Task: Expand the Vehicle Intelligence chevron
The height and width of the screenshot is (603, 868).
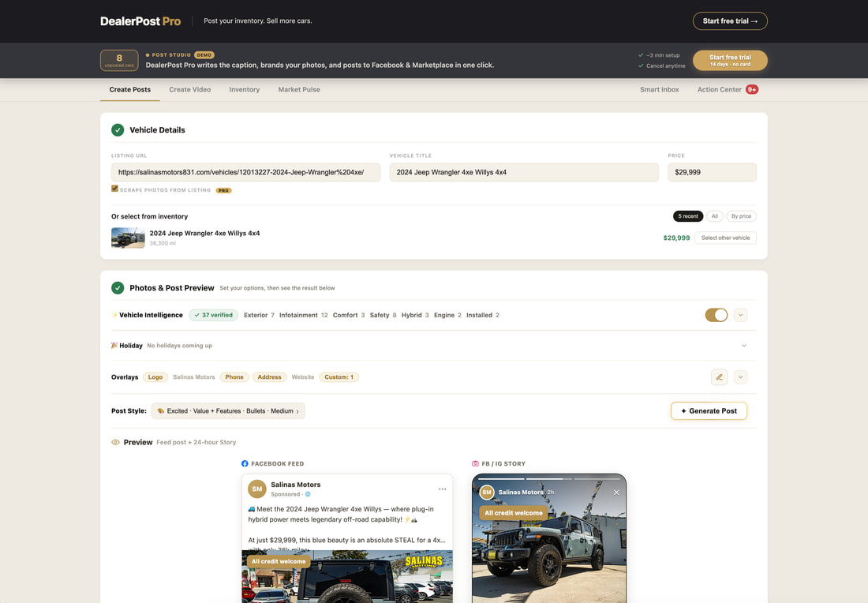Action: [741, 315]
